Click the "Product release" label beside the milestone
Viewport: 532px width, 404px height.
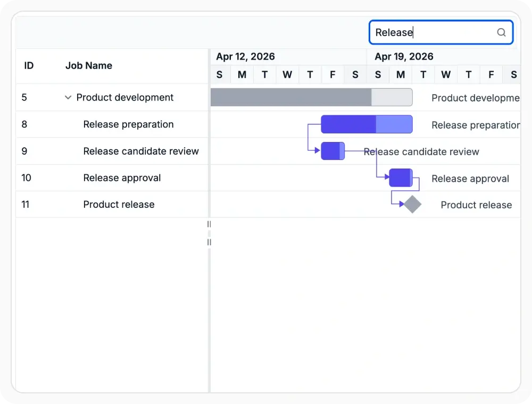(476, 205)
